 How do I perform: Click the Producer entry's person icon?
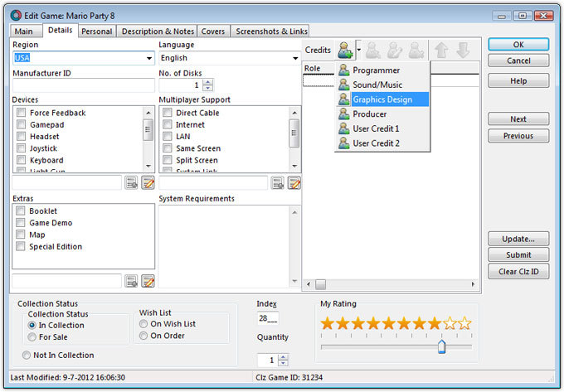coord(344,114)
